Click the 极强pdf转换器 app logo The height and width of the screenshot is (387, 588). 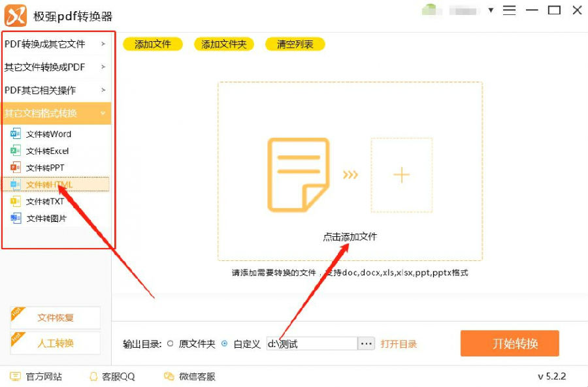[x=16, y=16]
